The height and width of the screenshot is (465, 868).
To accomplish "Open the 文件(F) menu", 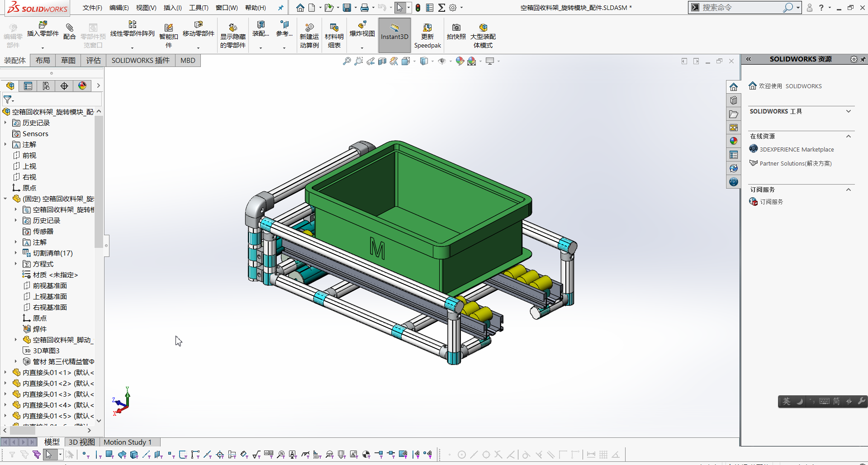I will (x=92, y=8).
